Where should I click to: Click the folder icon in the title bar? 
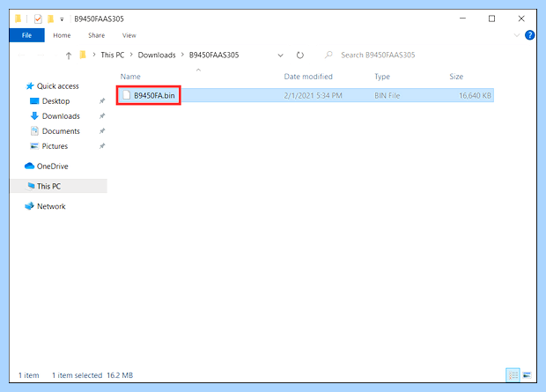18,18
